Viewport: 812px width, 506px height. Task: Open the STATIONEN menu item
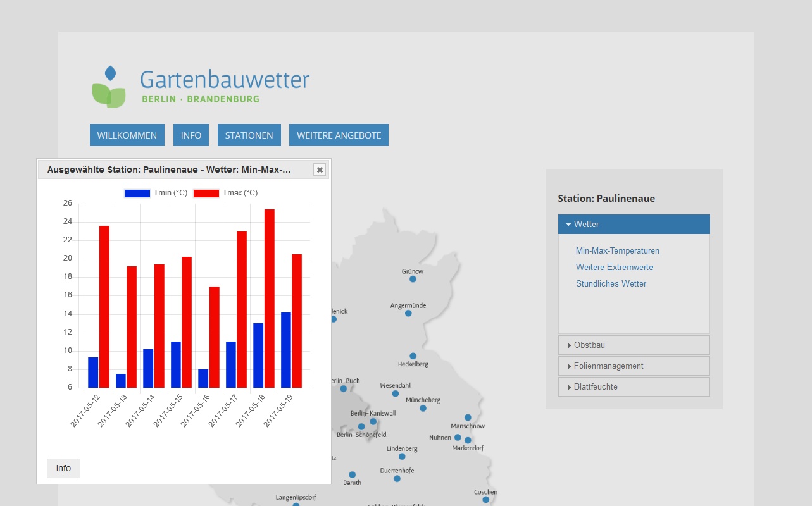tap(249, 135)
